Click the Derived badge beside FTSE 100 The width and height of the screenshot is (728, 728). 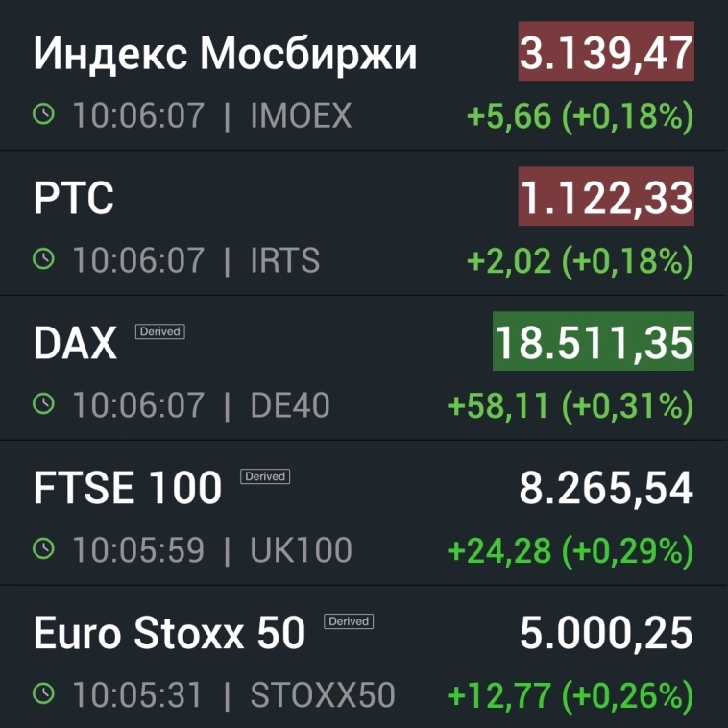[265, 476]
